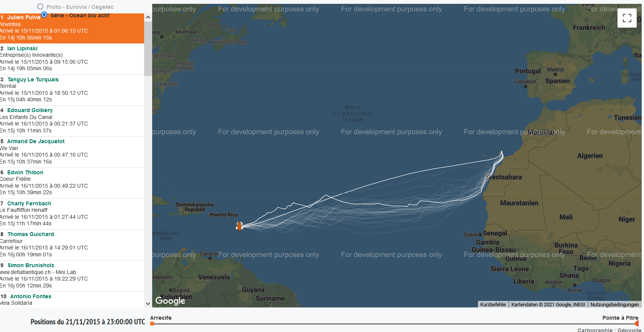Open Kurzbefehle keyboard shortcuts

(493, 304)
